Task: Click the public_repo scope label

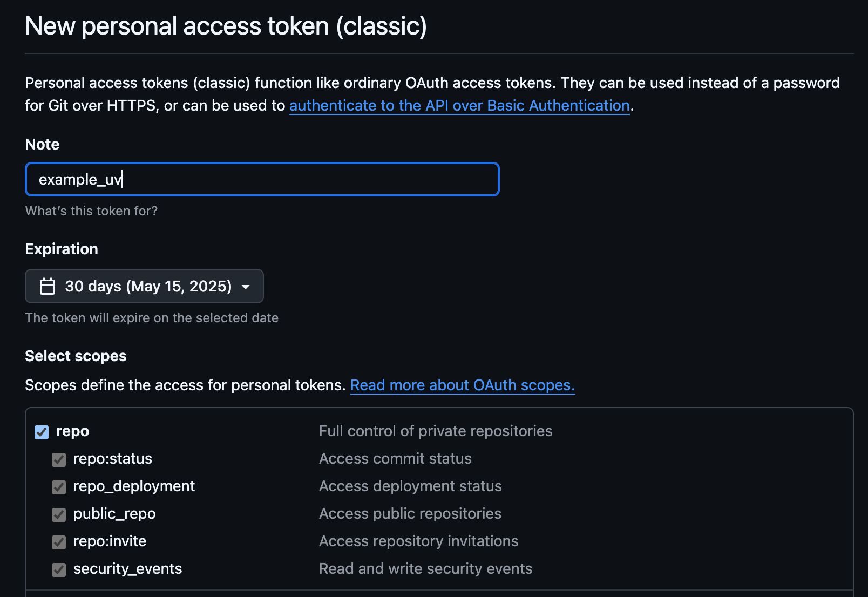Action: coord(114,514)
